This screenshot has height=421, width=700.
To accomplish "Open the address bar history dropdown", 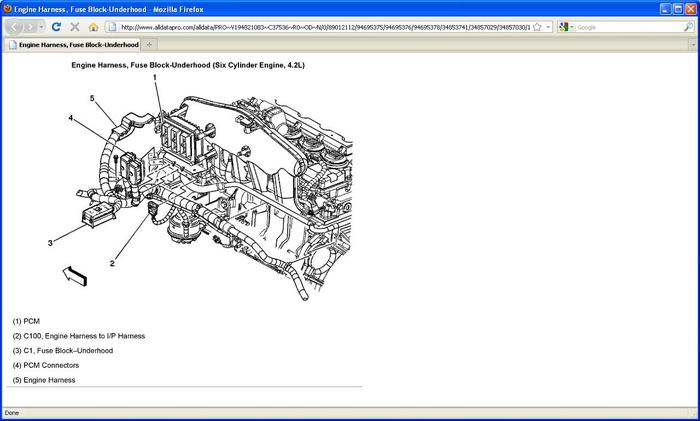I will coord(548,27).
